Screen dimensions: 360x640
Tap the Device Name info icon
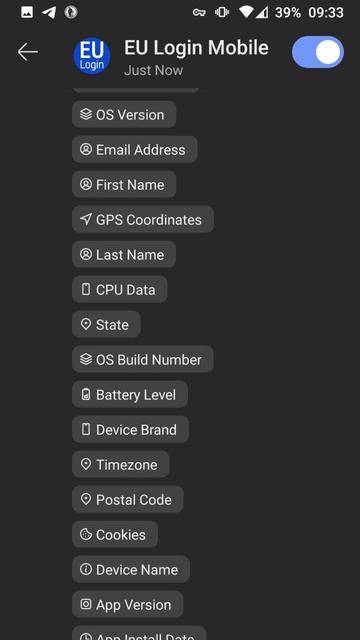(86, 569)
